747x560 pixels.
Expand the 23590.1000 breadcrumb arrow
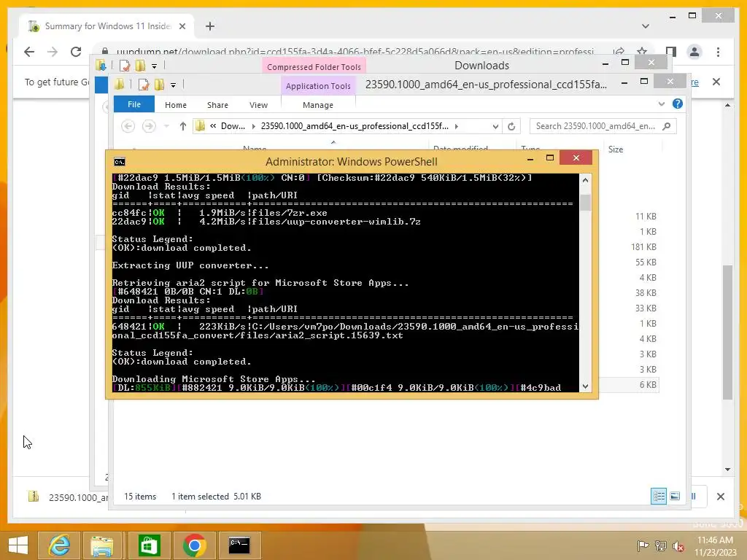(457, 126)
